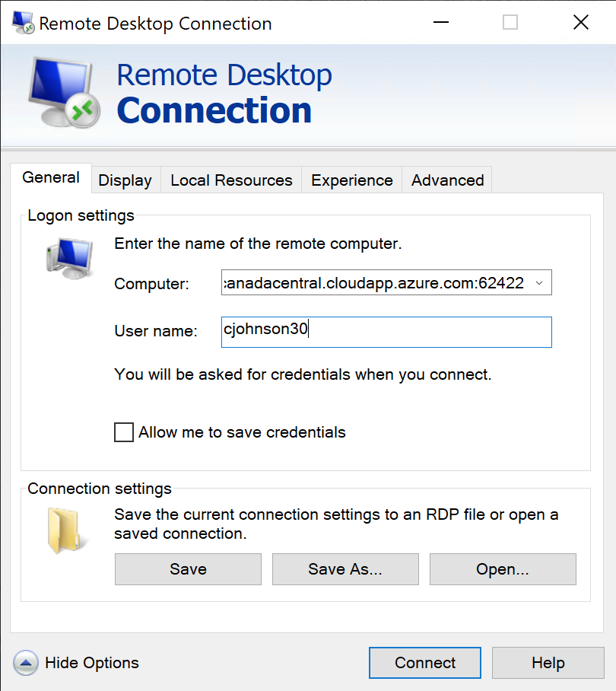The width and height of the screenshot is (616, 691).
Task: Enable the Allow me to save credentials checkbox
Action: tap(123, 432)
